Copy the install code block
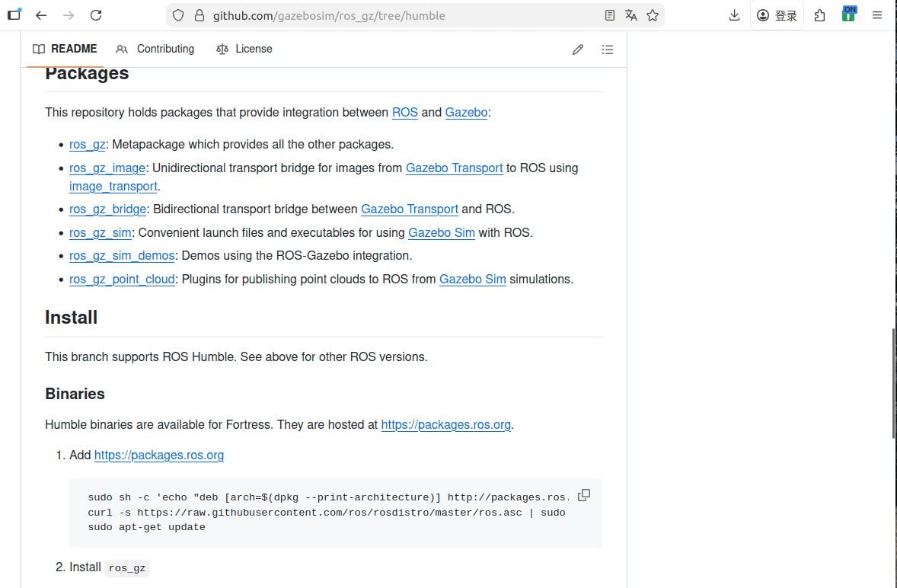The height and width of the screenshot is (588, 897). click(584, 496)
